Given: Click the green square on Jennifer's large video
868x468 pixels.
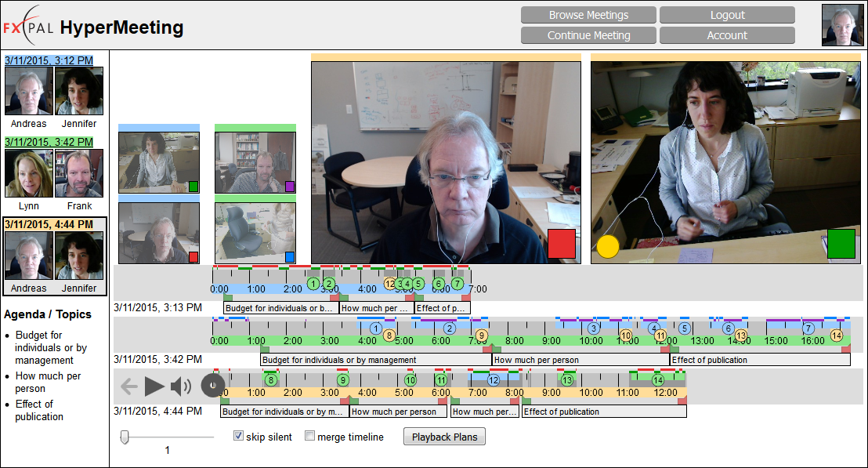Looking at the screenshot, I should pyautogui.click(x=841, y=243).
